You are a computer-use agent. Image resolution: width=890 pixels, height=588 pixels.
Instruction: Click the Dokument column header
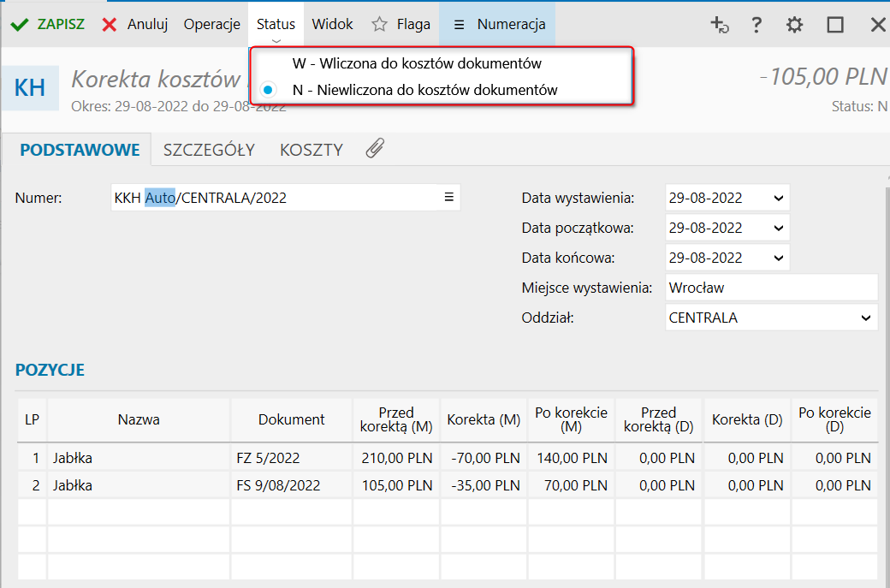coord(291,419)
